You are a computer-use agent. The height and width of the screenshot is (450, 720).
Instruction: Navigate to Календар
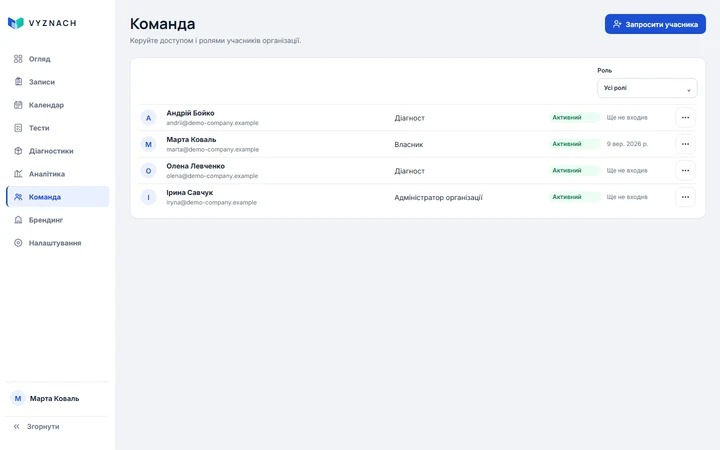58,105
